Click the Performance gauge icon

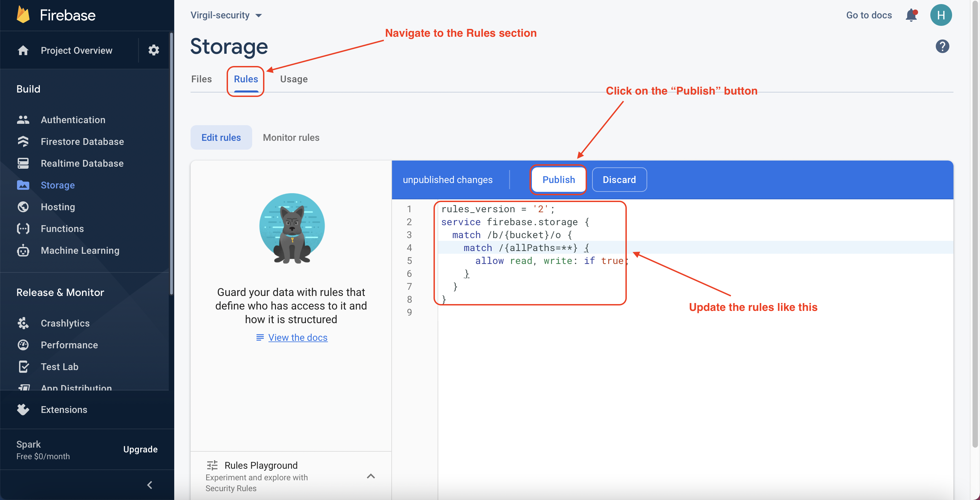23,345
